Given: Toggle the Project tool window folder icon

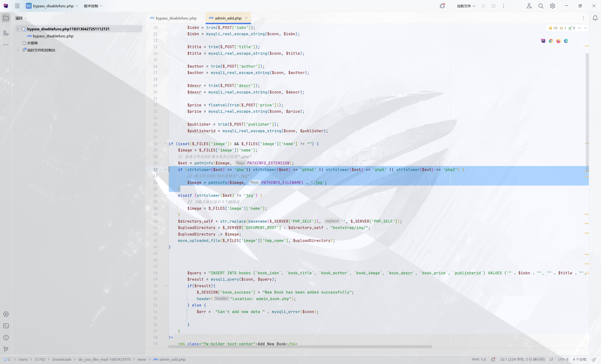Looking at the screenshot, I should pos(6,18).
